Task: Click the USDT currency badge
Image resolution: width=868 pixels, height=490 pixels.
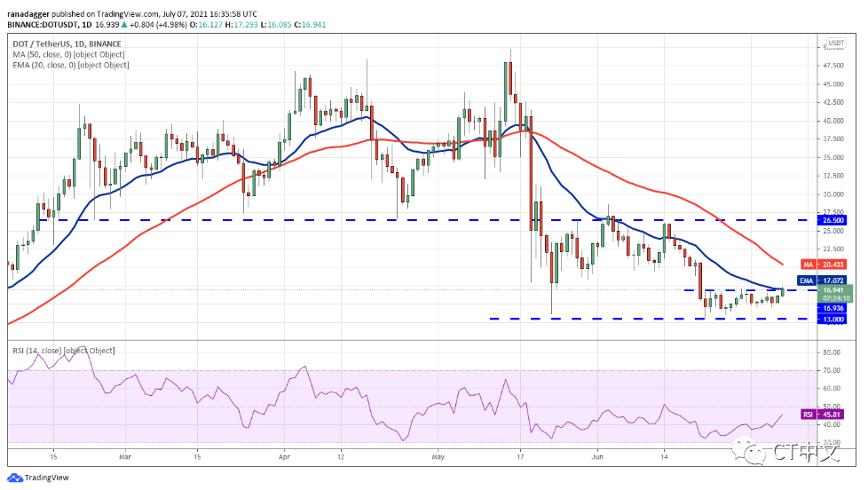Action: click(x=835, y=43)
